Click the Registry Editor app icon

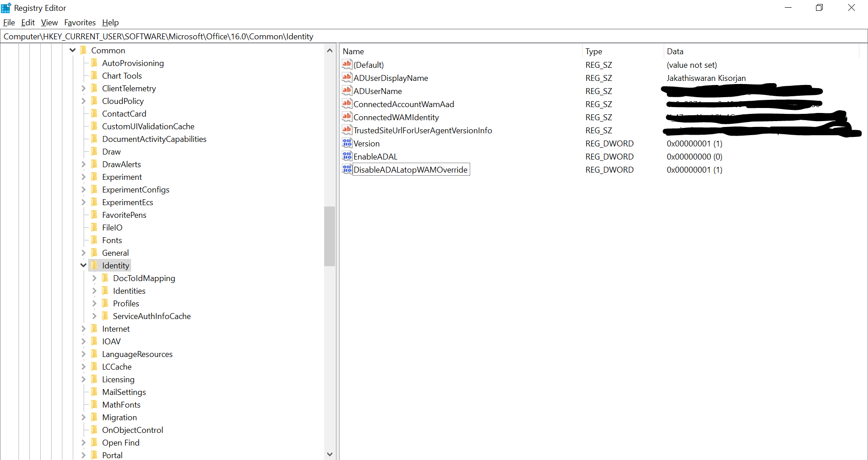tap(6, 8)
